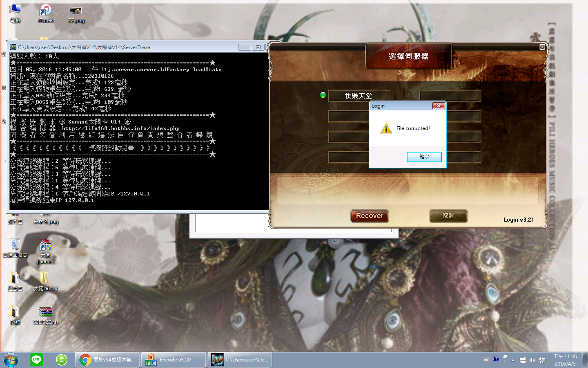Select the 太陽神V14 desktop folder
The height and width of the screenshot is (368, 588).
[x=45, y=281]
